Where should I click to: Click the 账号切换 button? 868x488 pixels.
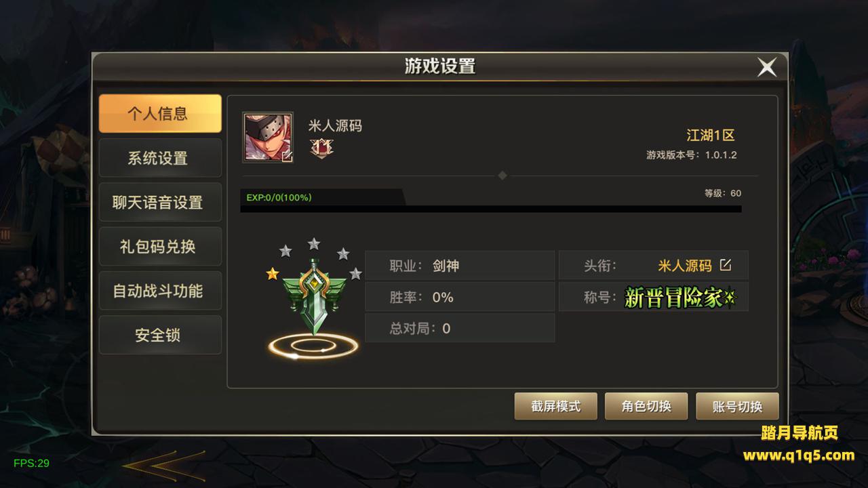point(737,406)
